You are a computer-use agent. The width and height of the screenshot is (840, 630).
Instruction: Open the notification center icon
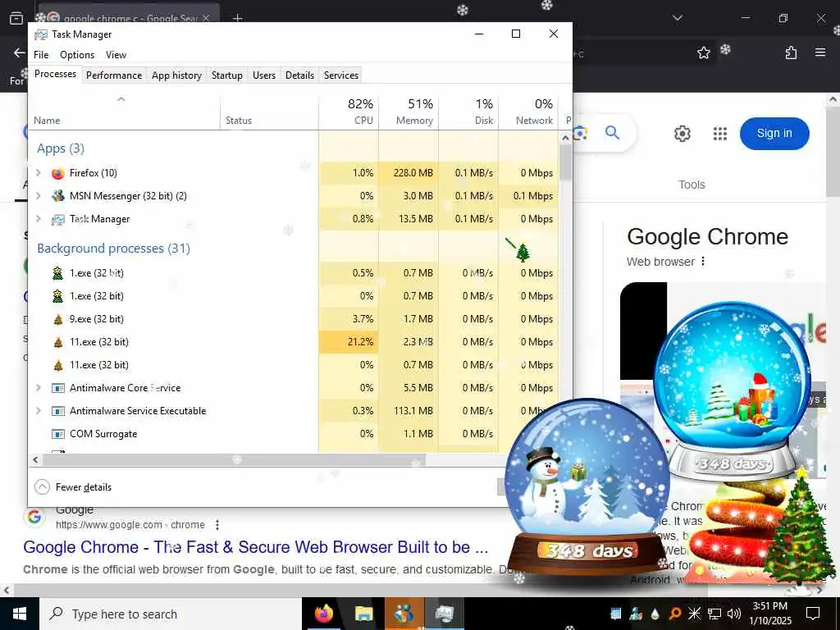coord(813,614)
